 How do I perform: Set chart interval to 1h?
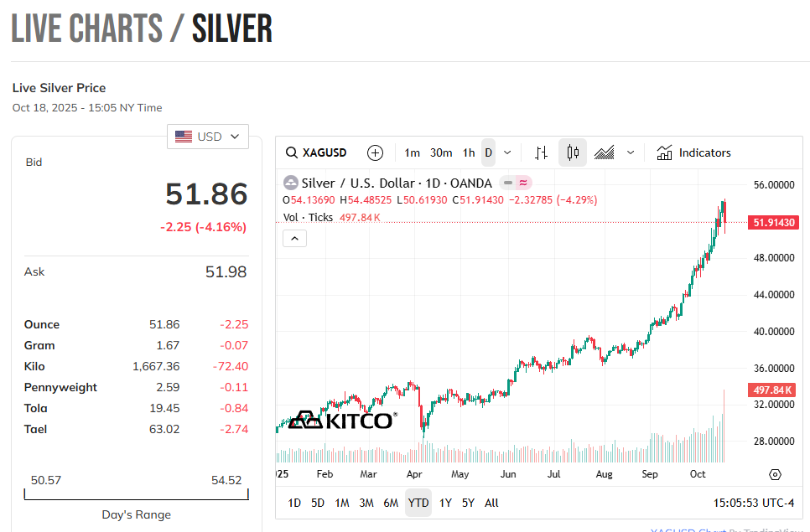(x=469, y=152)
